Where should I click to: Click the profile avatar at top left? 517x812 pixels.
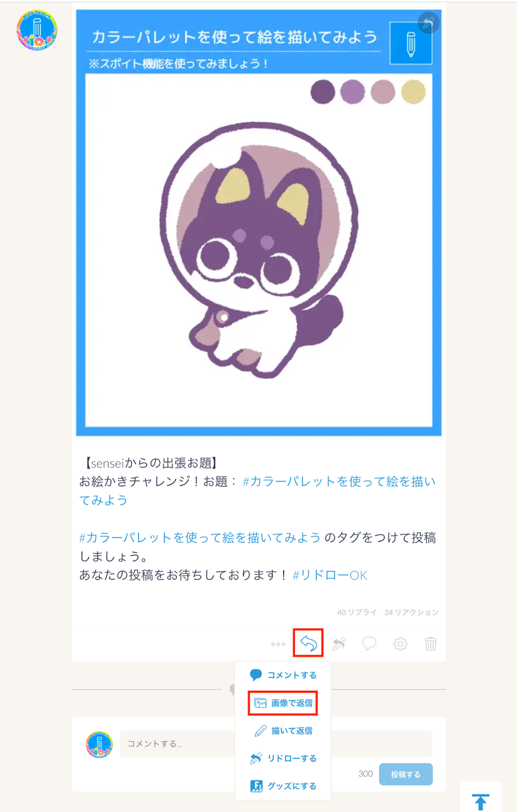37,30
